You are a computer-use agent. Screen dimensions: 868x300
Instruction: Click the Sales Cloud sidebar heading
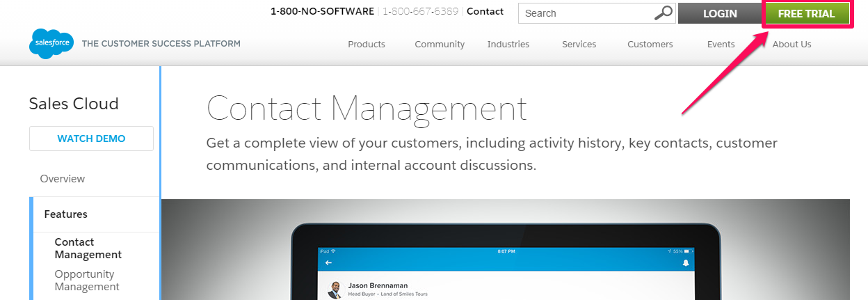pos(74,104)
